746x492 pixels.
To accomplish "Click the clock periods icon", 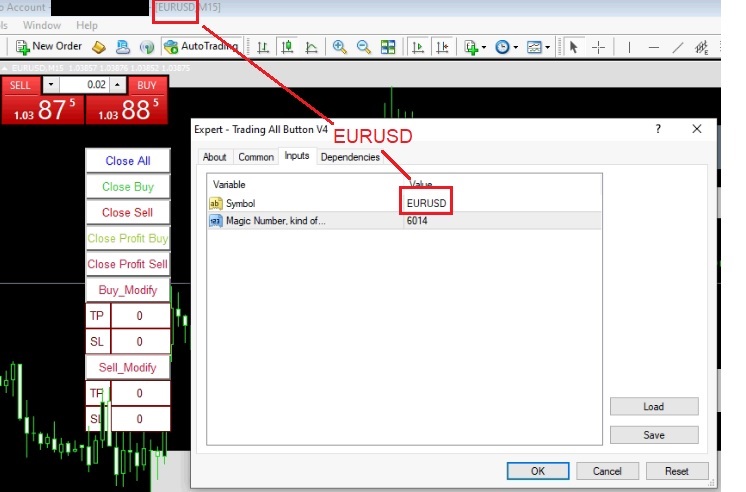I will tap(502, 47).
